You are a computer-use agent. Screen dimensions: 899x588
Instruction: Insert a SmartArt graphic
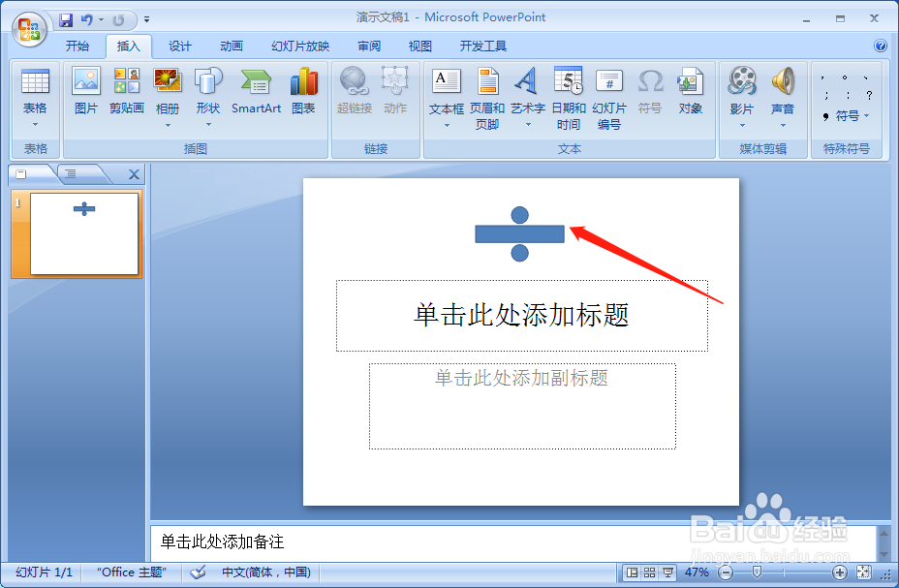pyautogui.click(x=257, y=91)
